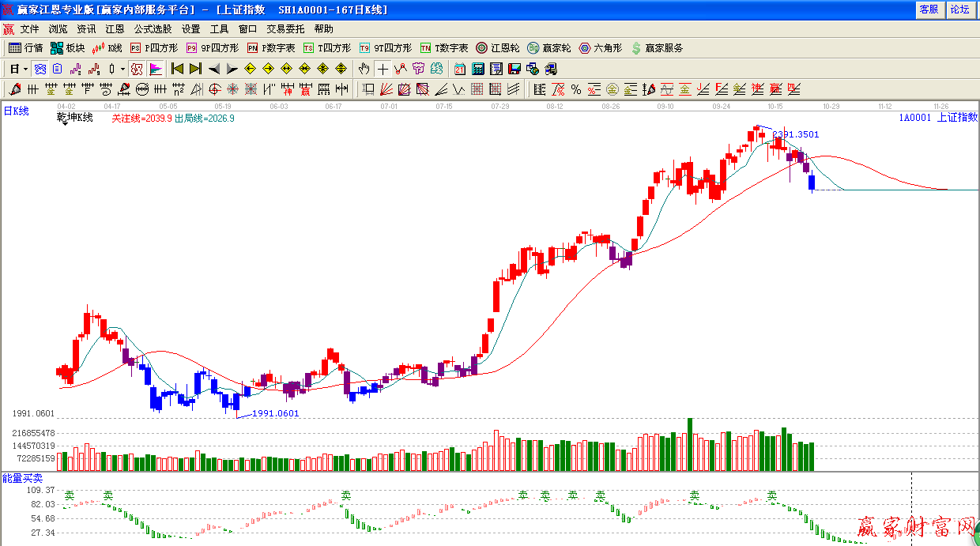The width and height of the screenshot is (980, 546).
Task: Click the 能量买卖 indicator panel label
Action: [x=22, y=478]
